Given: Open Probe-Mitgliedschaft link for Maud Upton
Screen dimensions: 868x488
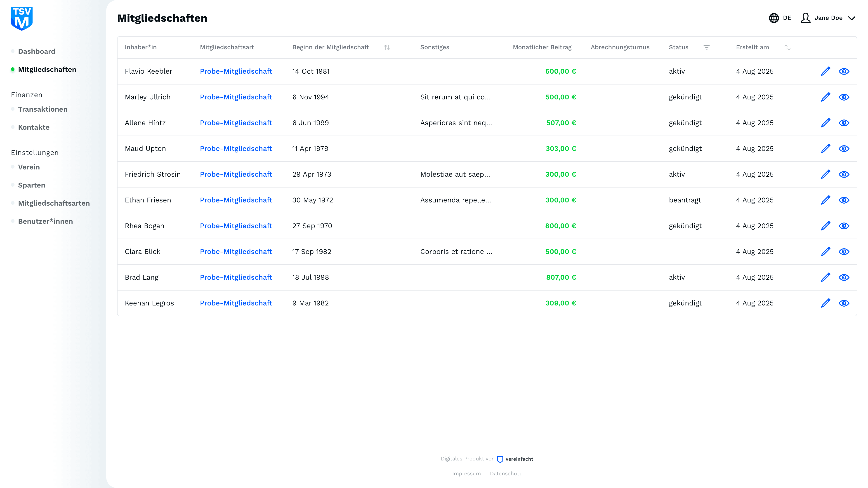Looking at the screenshot, I should tap(236, 148).
